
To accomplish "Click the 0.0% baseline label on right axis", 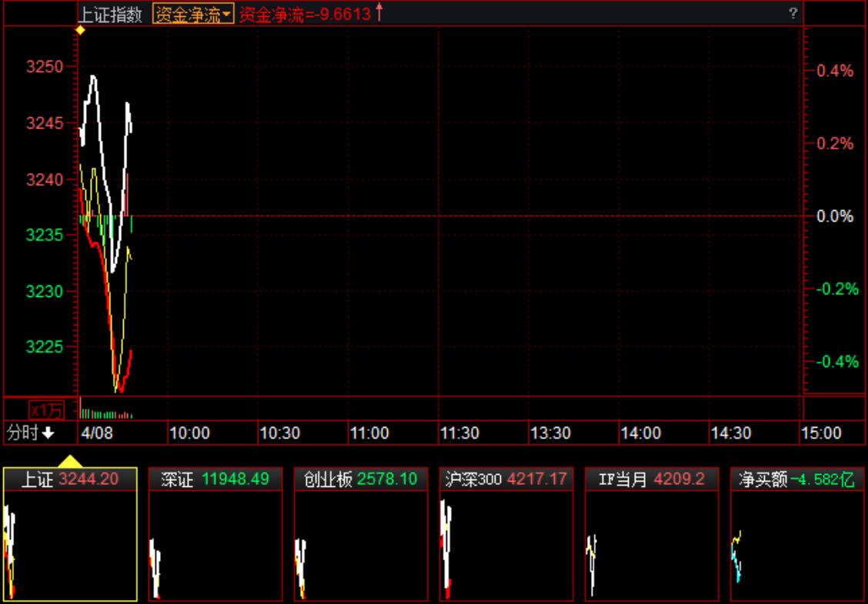I will (x=835, y=216).
